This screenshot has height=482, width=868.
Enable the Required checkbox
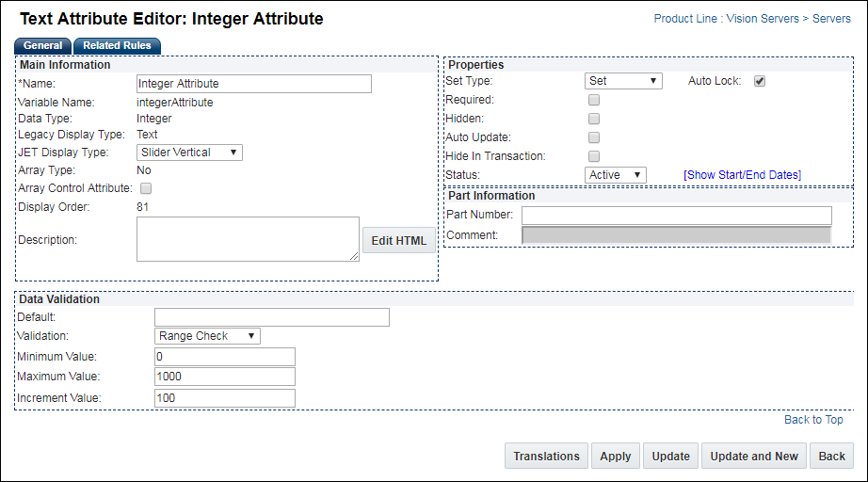point(594,100)
